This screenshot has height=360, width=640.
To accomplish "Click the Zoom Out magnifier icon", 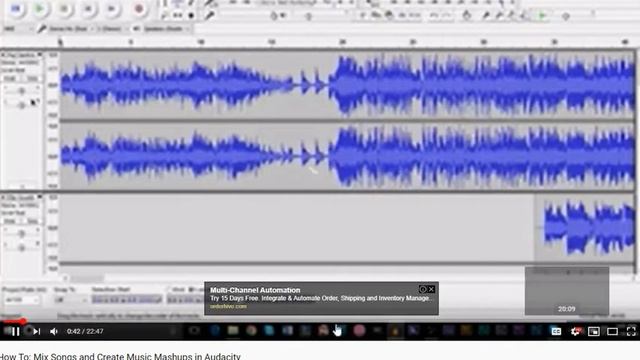I will (499, 16).
